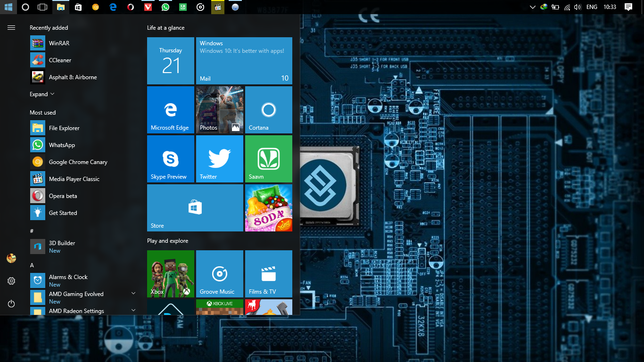This screenshot has width=644, height=362.
Task: Click the volume speaker tray icon
Action: pyautogui.click(x=578, y=7)
